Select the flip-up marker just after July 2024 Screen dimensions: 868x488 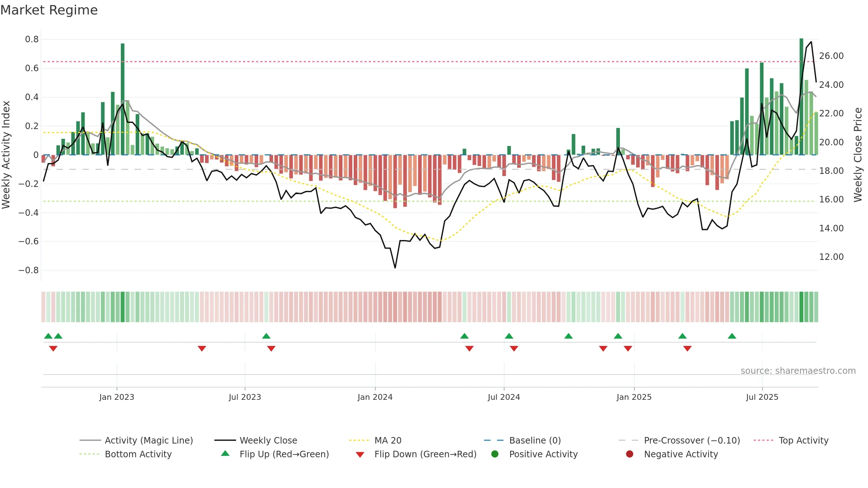tap(509, 336)
